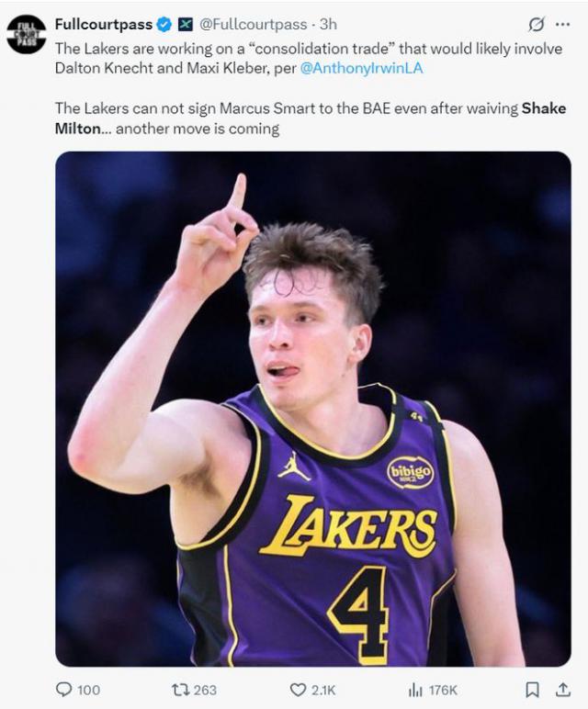The image size is (588, 709).
Task: Click the 2.1K likes count
Action: (x=325, y=690)
